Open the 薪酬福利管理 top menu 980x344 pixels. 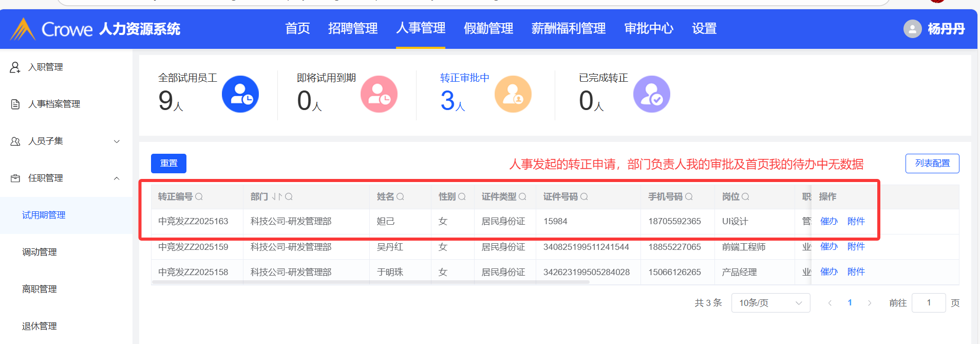point(569,29)
